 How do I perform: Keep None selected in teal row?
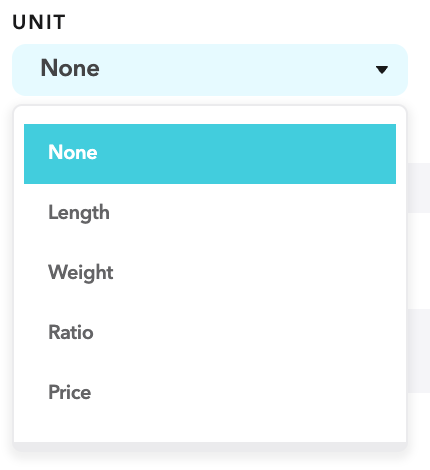click(210, 154)
